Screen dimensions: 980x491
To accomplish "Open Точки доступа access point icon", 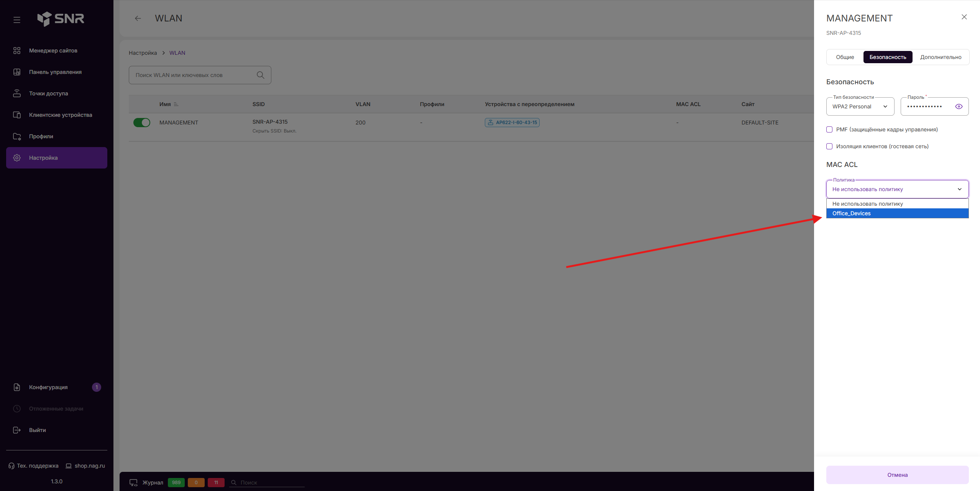I will pyautogui.click(x=17, y=93).
